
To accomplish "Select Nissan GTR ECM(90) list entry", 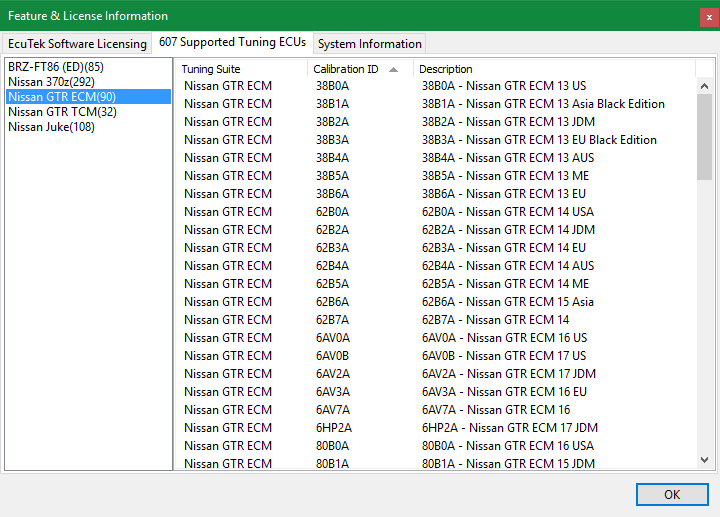I will pyautogui.click(x=62, y=97).
